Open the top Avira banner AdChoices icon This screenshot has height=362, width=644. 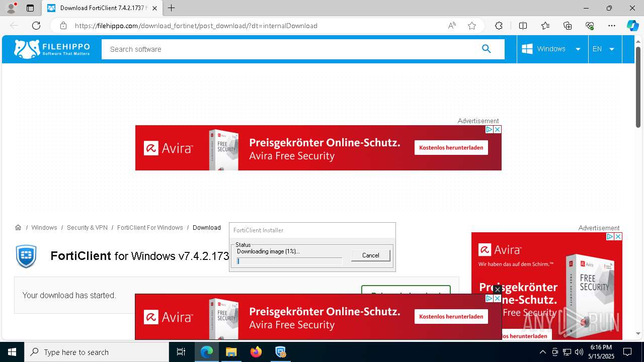[x=489, y=129]
